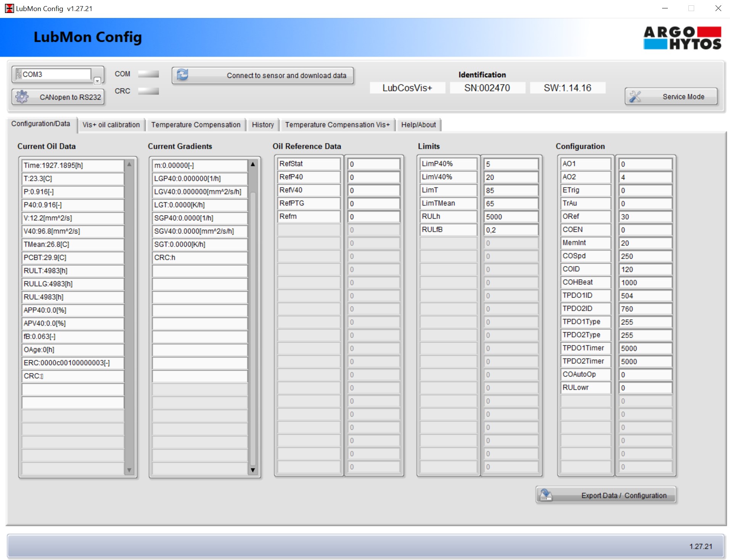Viewport: 730px width, 560px height.
Task: Switch to the History tab
Action: pyautogui.click(x=263, y=125)
